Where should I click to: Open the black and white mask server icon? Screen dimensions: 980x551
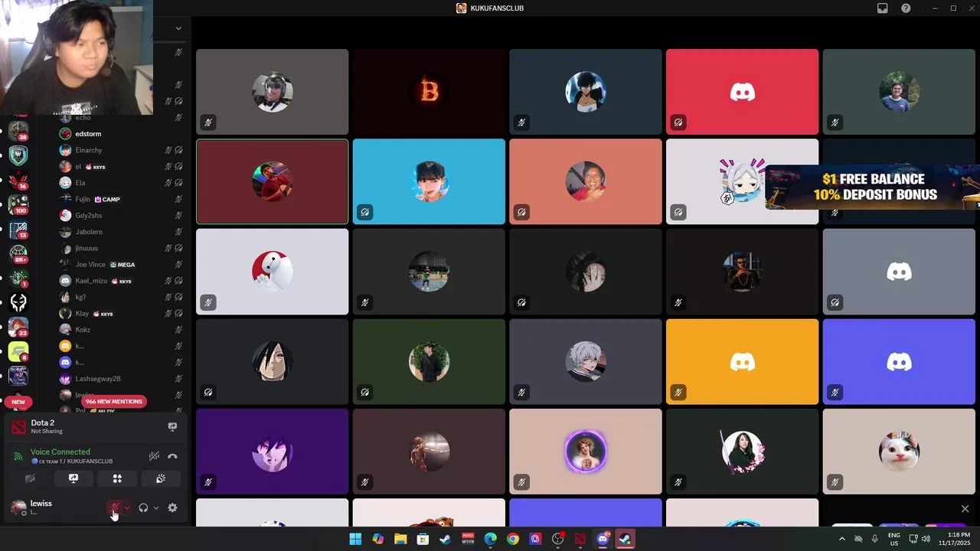18,302
